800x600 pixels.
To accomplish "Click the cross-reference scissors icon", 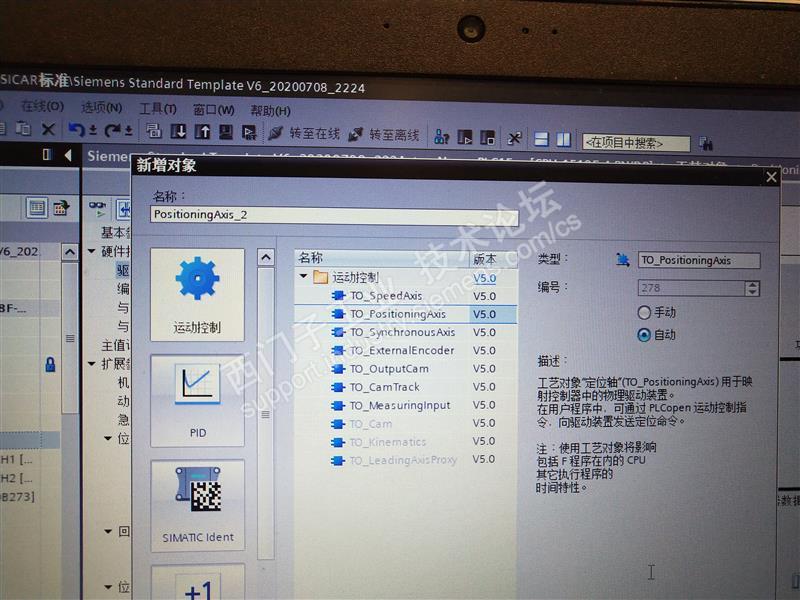I will click(x=514, y=138).
